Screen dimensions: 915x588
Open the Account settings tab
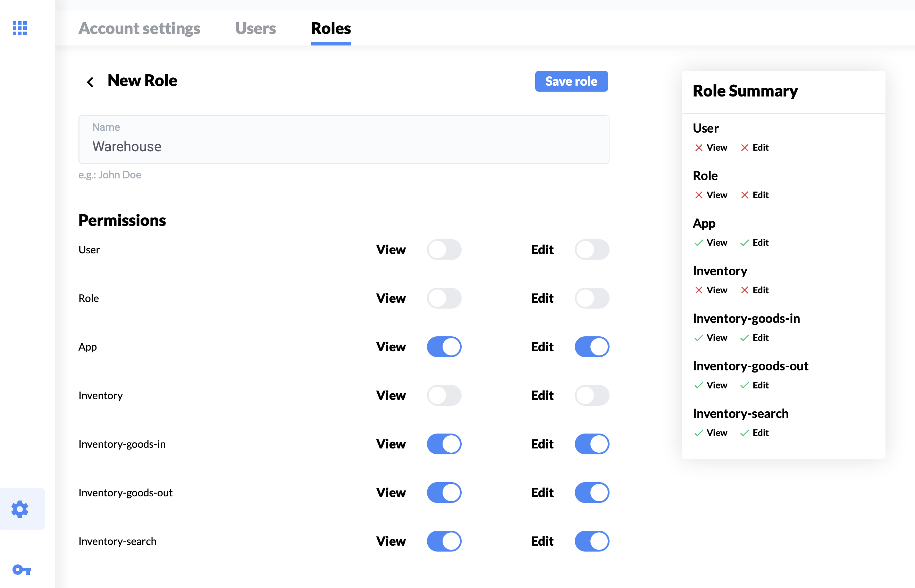[139, 28]
